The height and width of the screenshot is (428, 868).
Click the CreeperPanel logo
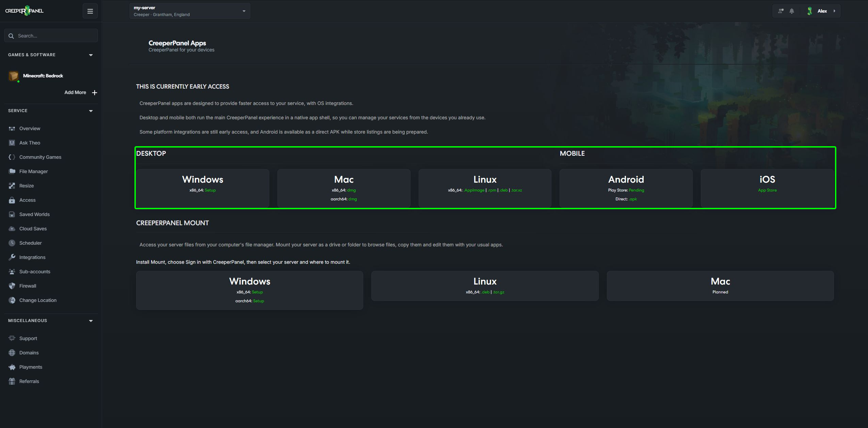coord(24,11)
